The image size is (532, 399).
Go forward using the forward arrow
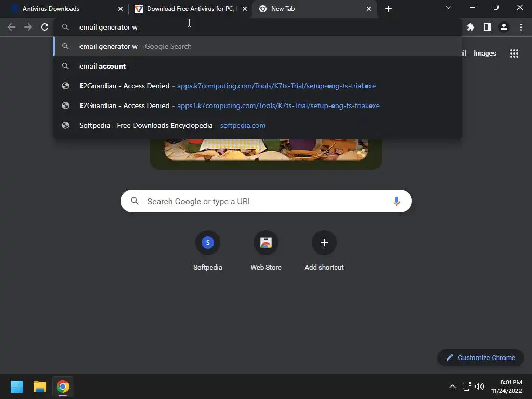pyautogui.click(x=28, y=27)
